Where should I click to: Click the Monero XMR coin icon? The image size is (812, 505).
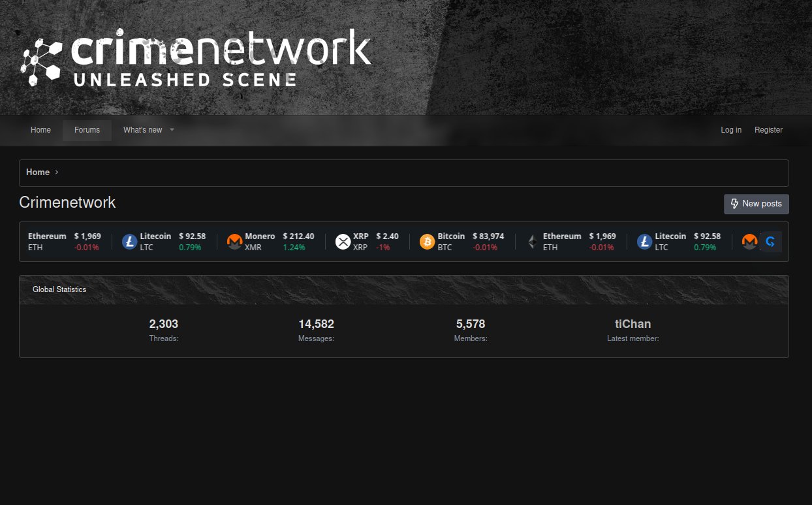coord(234,242)
